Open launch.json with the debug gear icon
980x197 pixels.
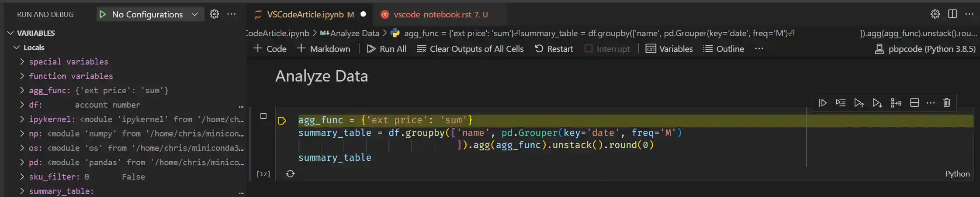coord(214,14)
